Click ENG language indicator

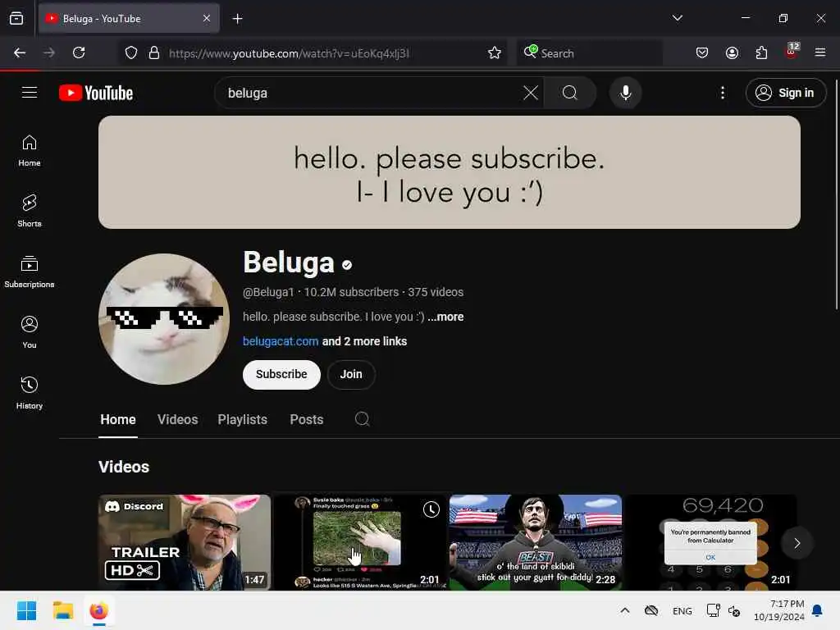(682, 611)
